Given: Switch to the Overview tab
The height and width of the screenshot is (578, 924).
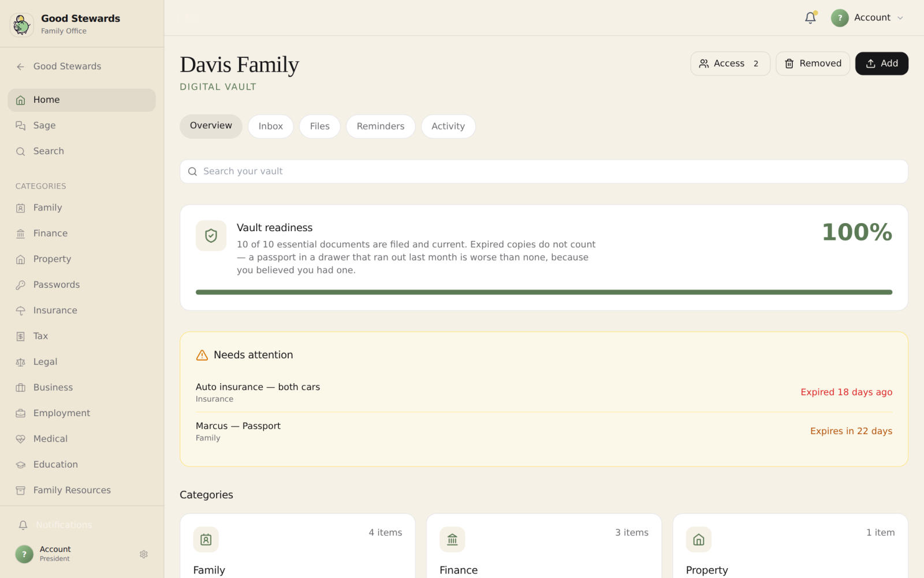Looking at the screenshot, I should tap(211, 126).
